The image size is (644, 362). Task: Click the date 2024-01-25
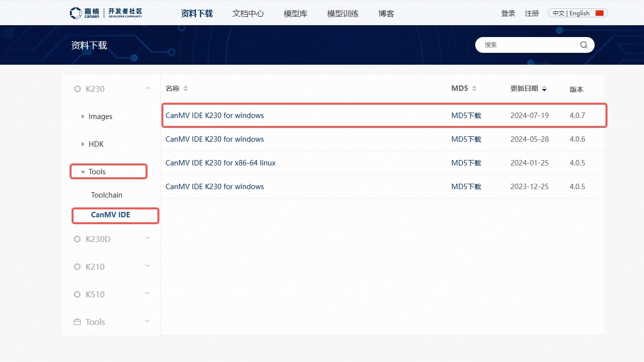(530, 163)
